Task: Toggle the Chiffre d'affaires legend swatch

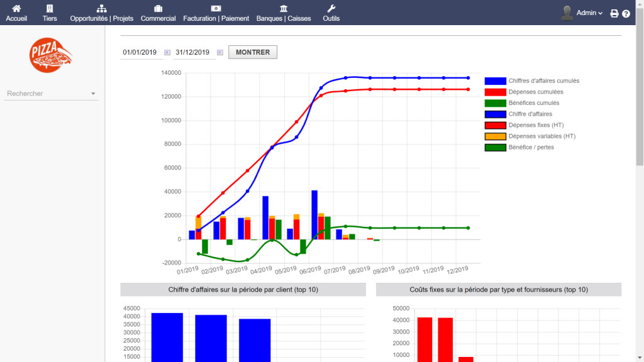Action: point(495,114)
